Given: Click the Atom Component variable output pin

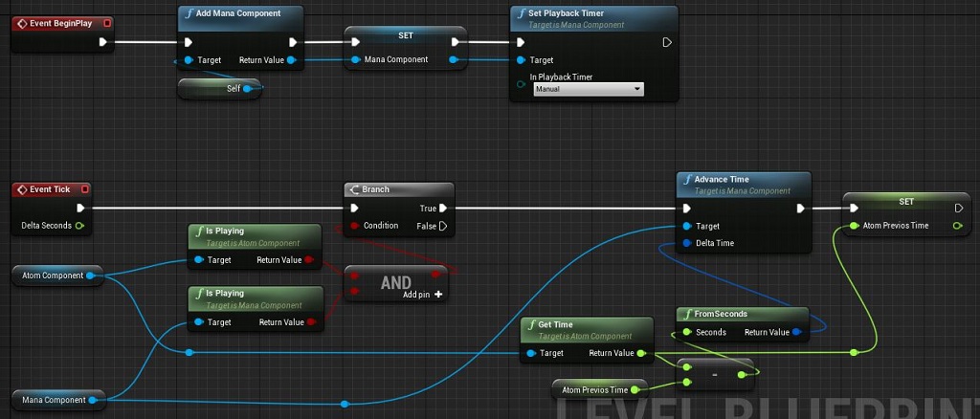Looking at the screenshot, I should pyautogui.click(x=90, y=276).
